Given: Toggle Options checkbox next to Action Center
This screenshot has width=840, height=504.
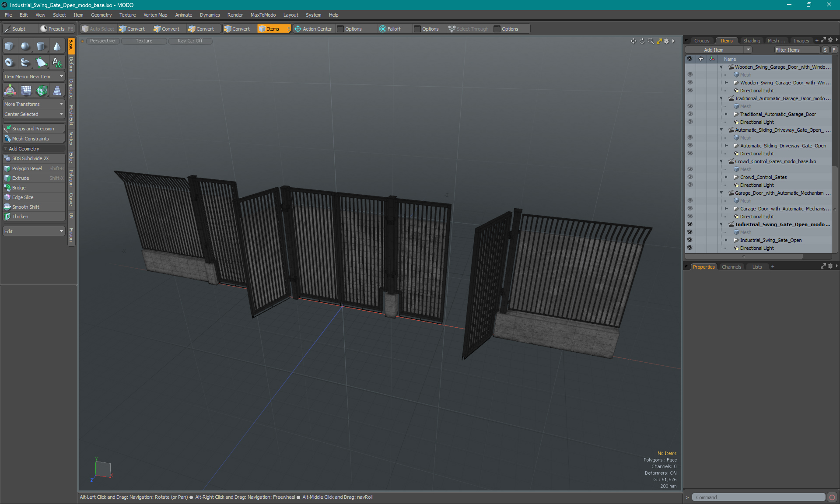Looking at the screenshot, I should click(340, 29).
